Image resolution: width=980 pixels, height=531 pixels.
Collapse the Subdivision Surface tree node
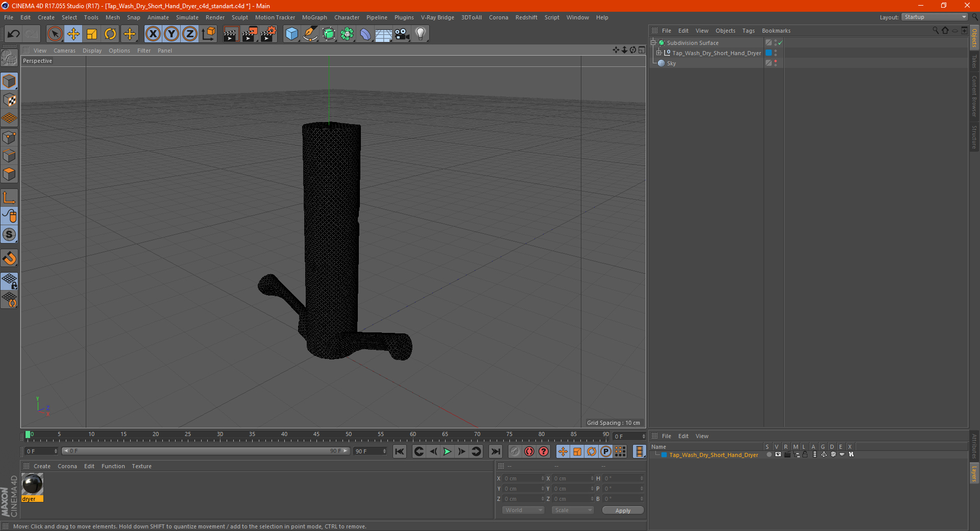[653, 43]
